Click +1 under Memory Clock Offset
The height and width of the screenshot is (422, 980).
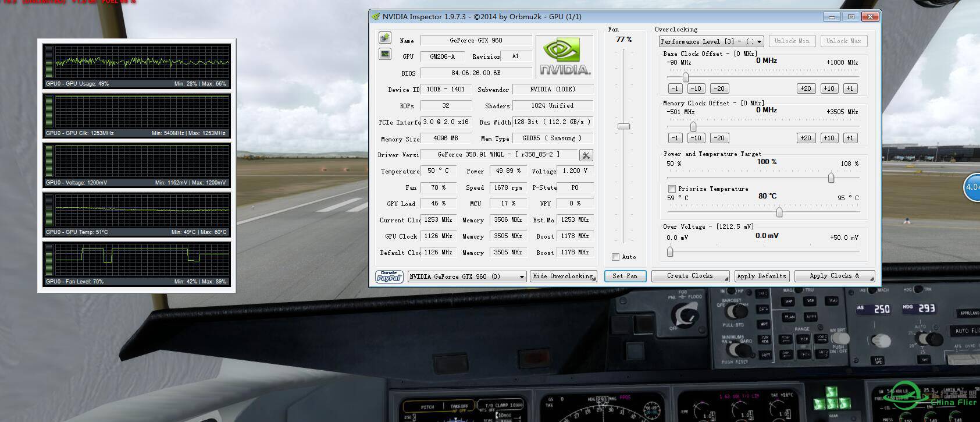[x=850, y=138]
